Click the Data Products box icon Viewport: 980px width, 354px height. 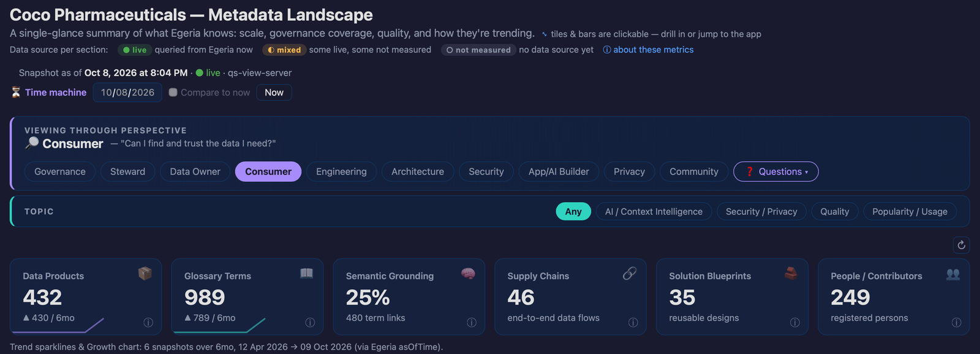coord(145,273)
